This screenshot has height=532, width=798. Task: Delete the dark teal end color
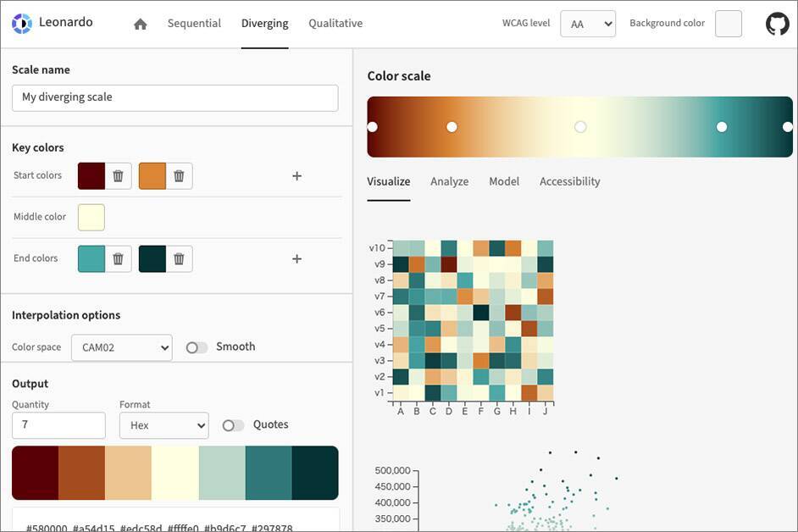pos(179,258)
